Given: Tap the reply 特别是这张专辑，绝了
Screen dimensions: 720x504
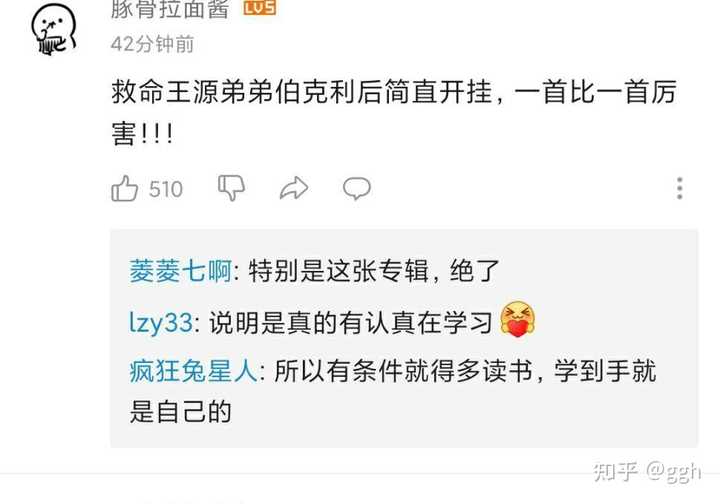Looking at the screenshot, I should [374, 271].
